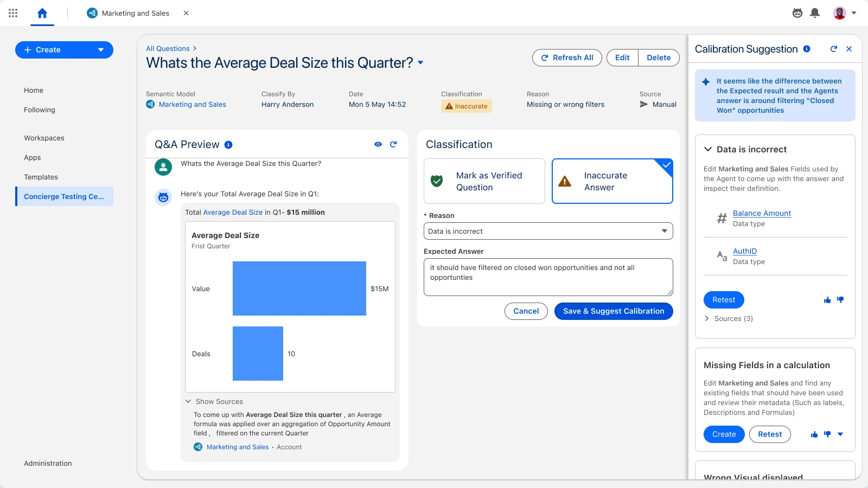Open Marketing and Sales source link
This screenshot has width=868, height=488.
click(x=238, y=447)
